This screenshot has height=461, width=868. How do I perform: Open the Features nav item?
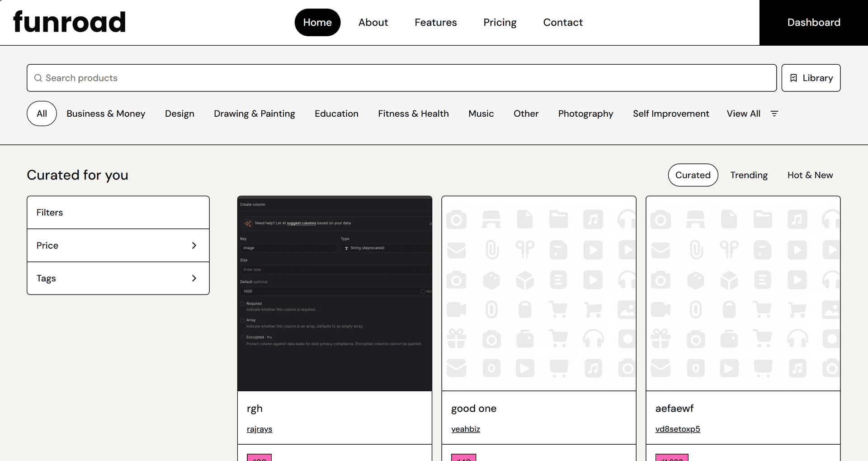click(435, 22)
